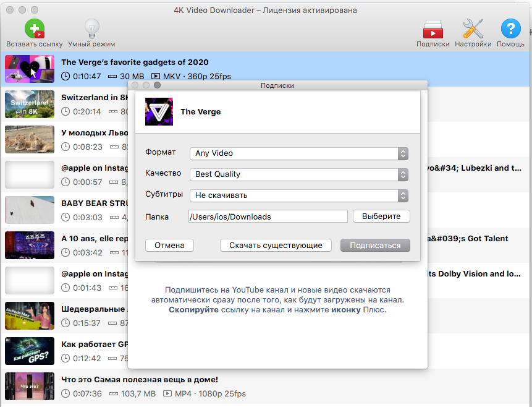Viewport: 532px width, 407px height.
Task: Open the Subscriptions (Подписки) toolbar icon
Action: pyautogui.click(x=433, y=29)
